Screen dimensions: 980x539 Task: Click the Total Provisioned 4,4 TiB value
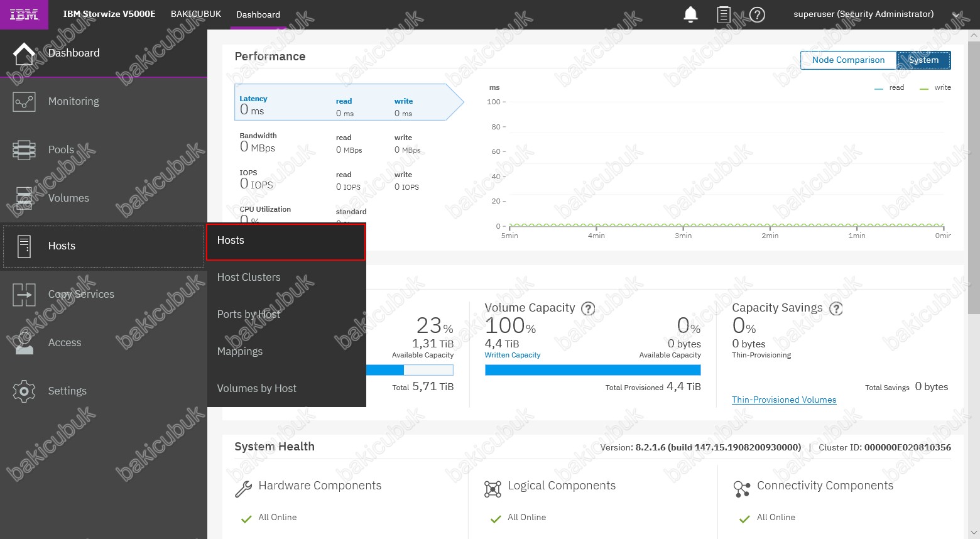[683, 387]
